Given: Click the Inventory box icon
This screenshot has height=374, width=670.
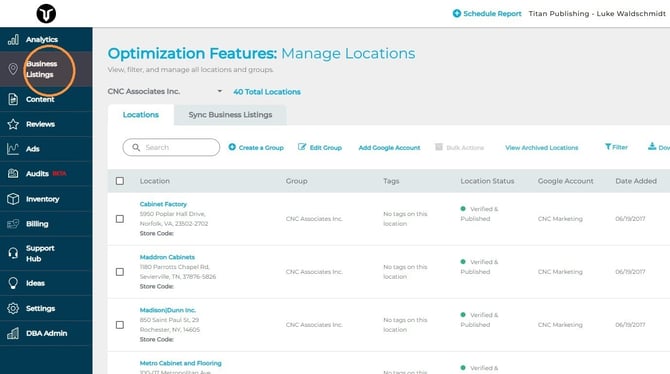Looking at the screenshot, I should (13, 199).
